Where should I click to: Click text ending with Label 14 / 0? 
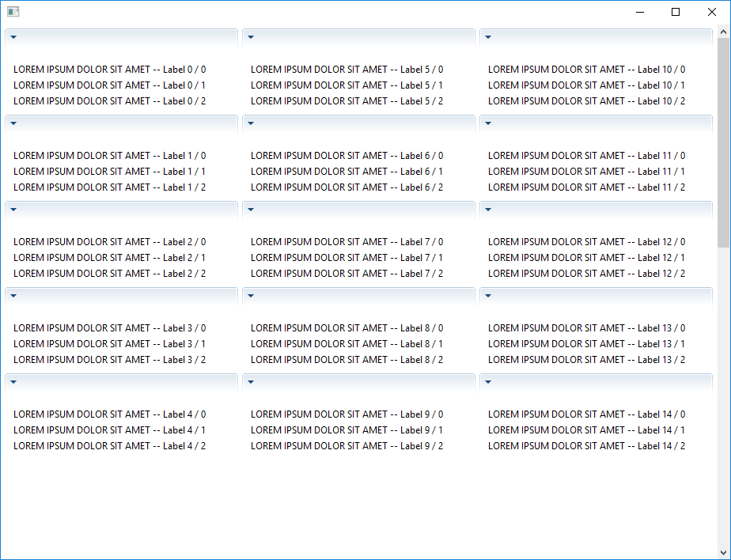pos(586,414)
